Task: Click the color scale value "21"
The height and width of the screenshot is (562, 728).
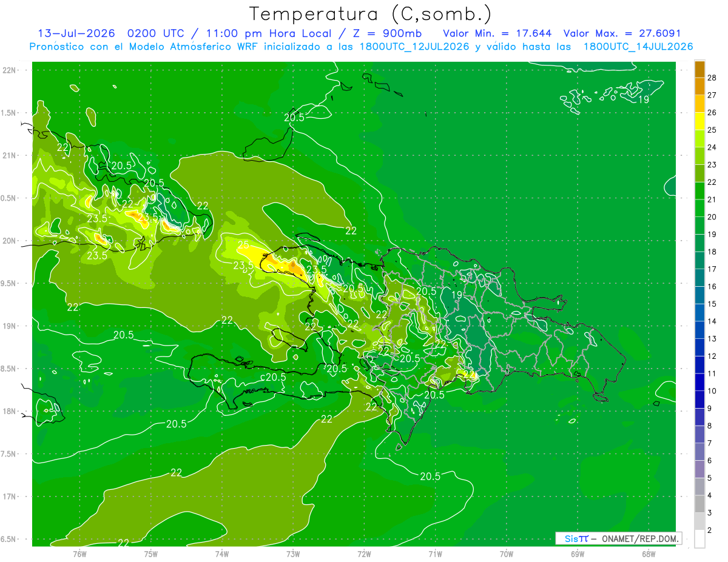Action: (x=712, y=199)
